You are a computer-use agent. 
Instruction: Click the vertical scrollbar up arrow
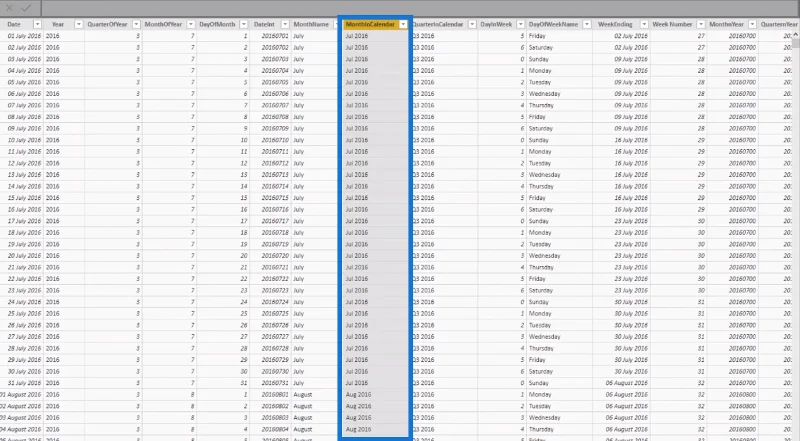tap(795, 34)
